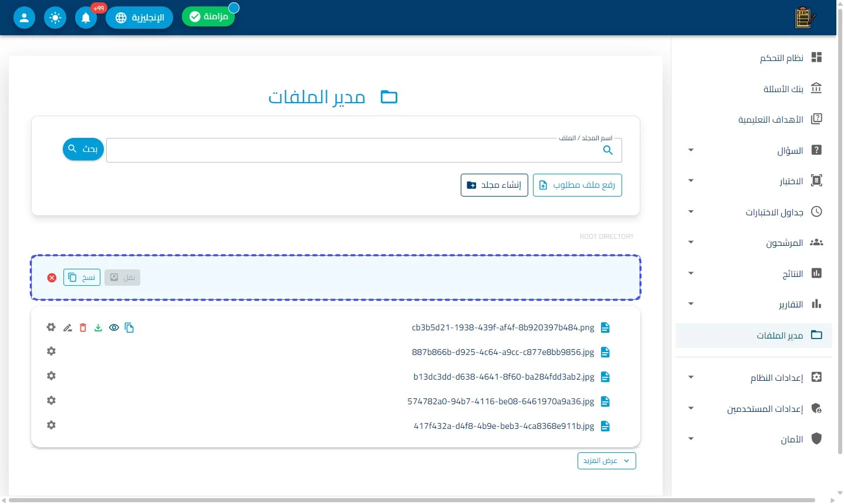Click the red cancel selection icon

[x=52, y=278]
